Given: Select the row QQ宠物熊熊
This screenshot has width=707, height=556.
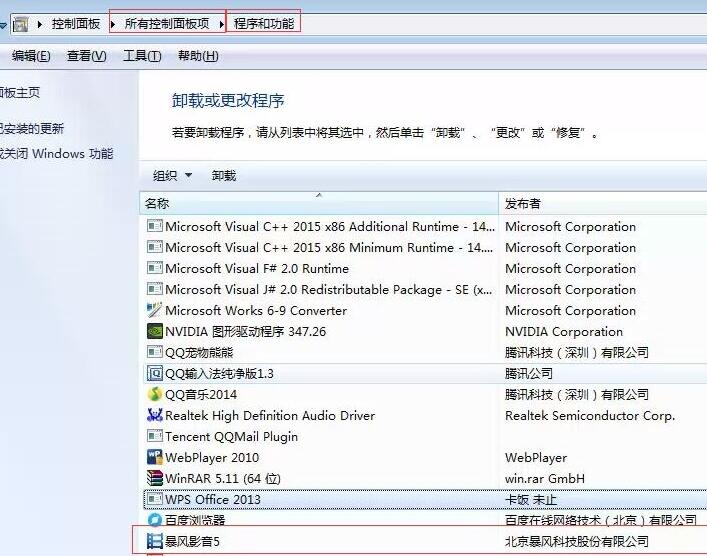Looking at the screenshot, I should click(x=425, y=352).
